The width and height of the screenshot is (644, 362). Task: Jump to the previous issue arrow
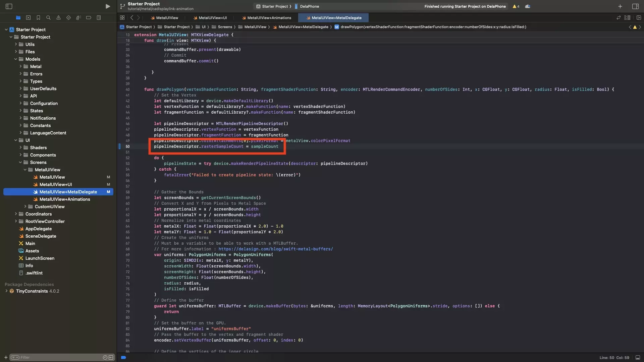pos(630,27)
